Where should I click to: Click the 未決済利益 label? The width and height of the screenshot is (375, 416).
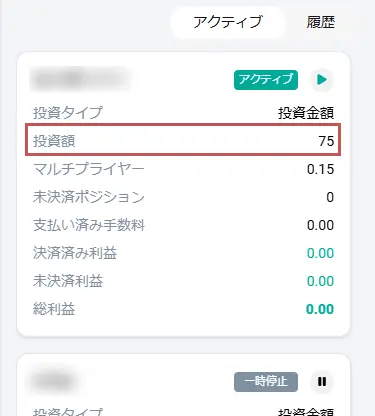[68, 281]
